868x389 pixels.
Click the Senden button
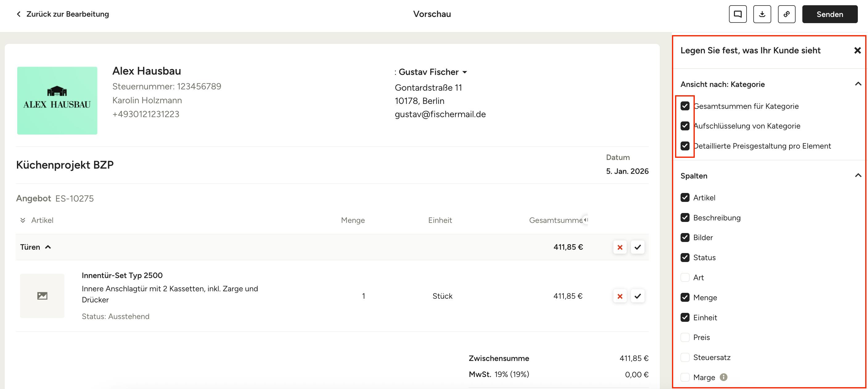[x=829, y=14]
